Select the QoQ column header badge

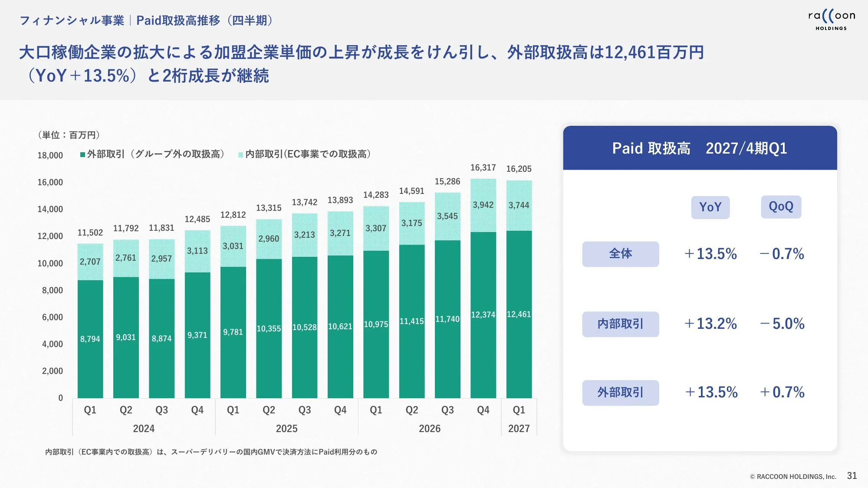click(781, 207)
